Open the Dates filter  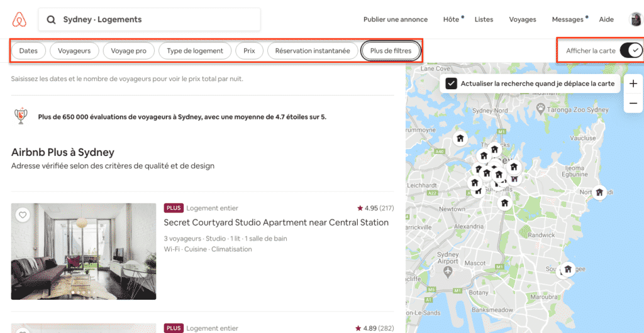(28, 51)
